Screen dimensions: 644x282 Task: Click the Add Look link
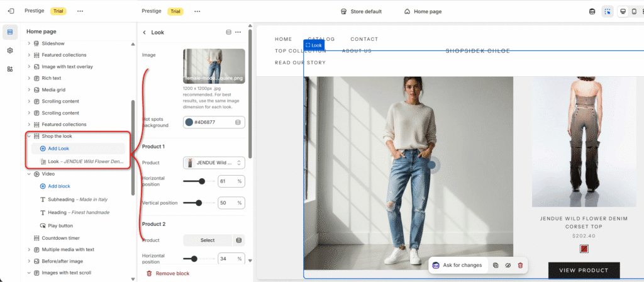coord(58,149)
